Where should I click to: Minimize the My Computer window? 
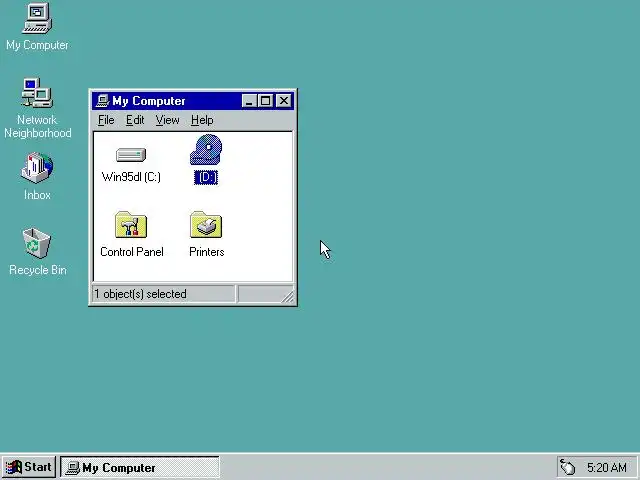coord(249,101)
